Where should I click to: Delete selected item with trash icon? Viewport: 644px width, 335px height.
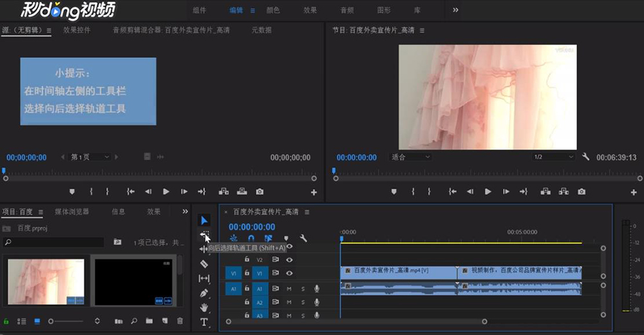180,321
